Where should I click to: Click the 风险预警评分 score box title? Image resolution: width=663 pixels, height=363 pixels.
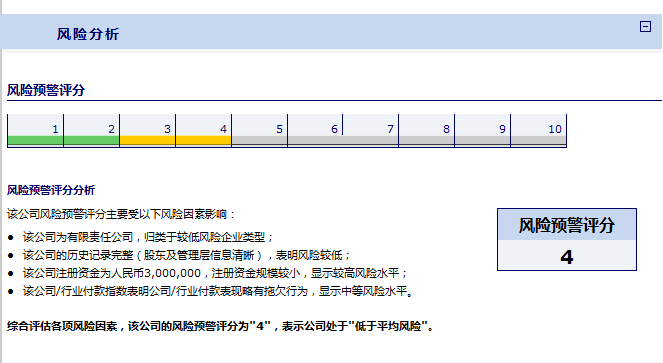(567, 225)
